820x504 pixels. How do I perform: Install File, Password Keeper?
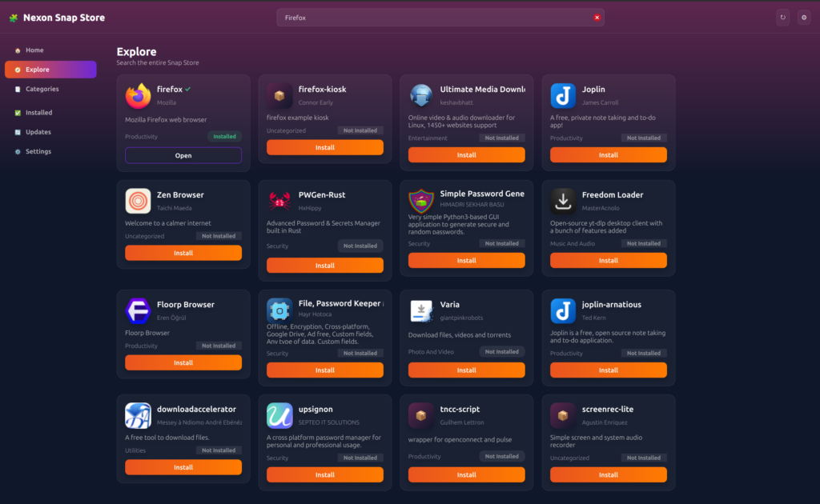click(325, 370)
